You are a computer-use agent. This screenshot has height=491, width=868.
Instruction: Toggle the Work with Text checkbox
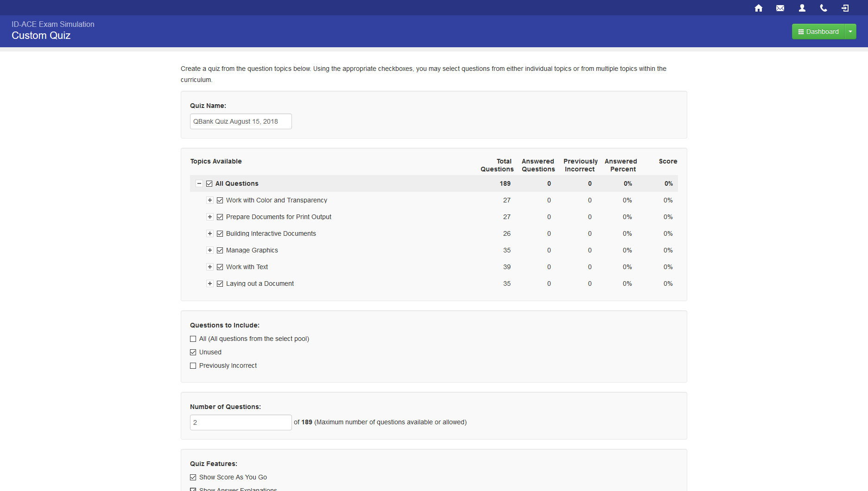[220, 267]
